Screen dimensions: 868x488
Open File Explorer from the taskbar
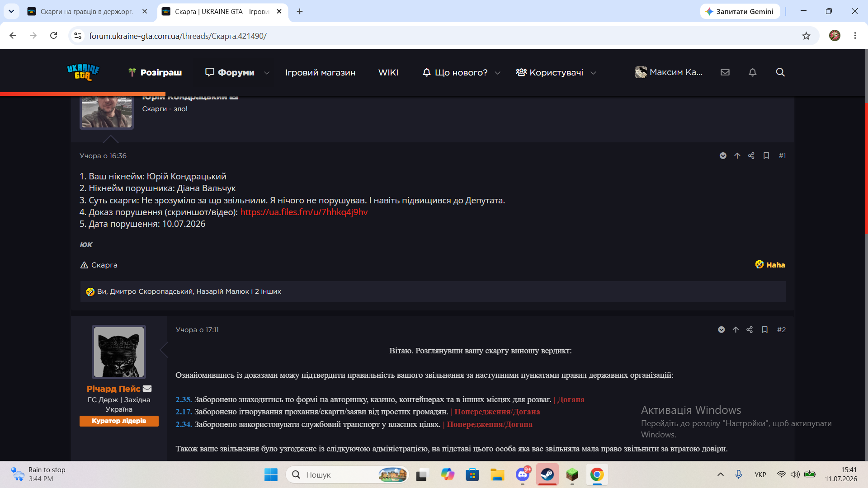tap(497, 474)
